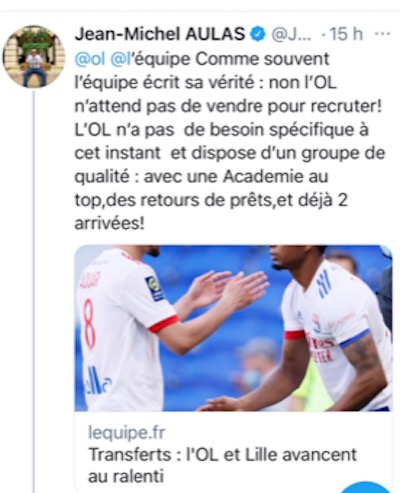Click the tweet line 'qualité : avec une Academie au'
Viewport: 400px width, 493px height.
pos(201,177)
